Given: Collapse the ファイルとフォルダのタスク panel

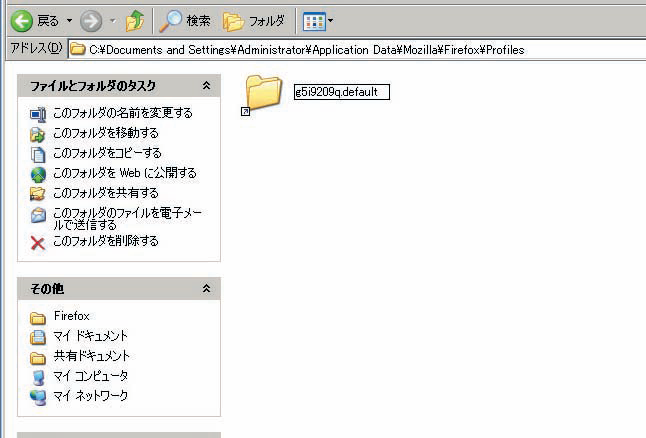Looking at the screenshot, I should 206,86.
